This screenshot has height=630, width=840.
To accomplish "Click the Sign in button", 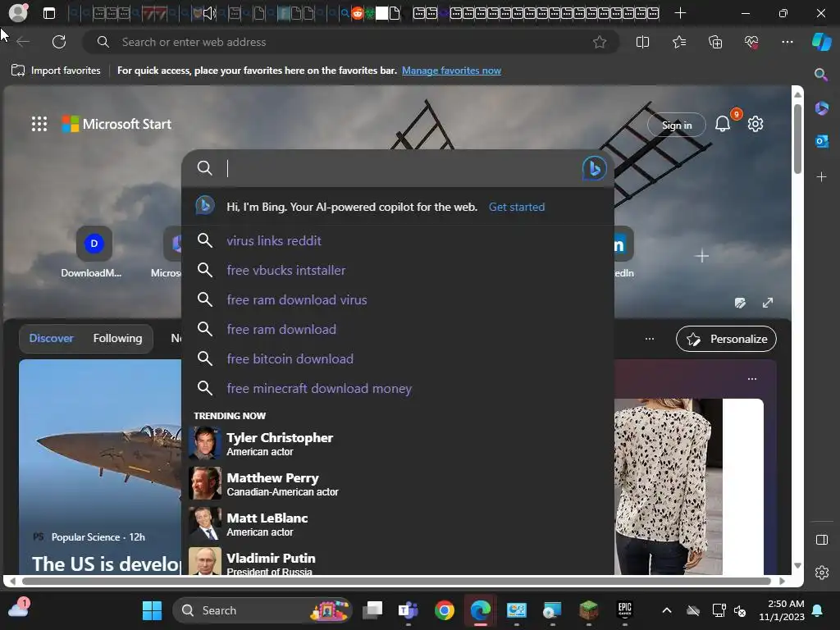I will pyautogui.click(x=676, y=125).
